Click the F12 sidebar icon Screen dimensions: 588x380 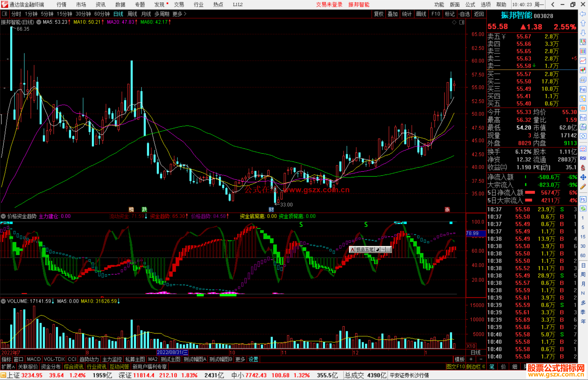583,118
